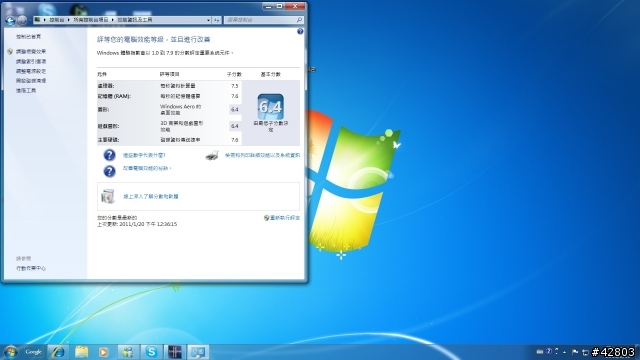640x360 pixels.
Task: Click the re-run the assessment link
Action: click(x=285, y=218)
